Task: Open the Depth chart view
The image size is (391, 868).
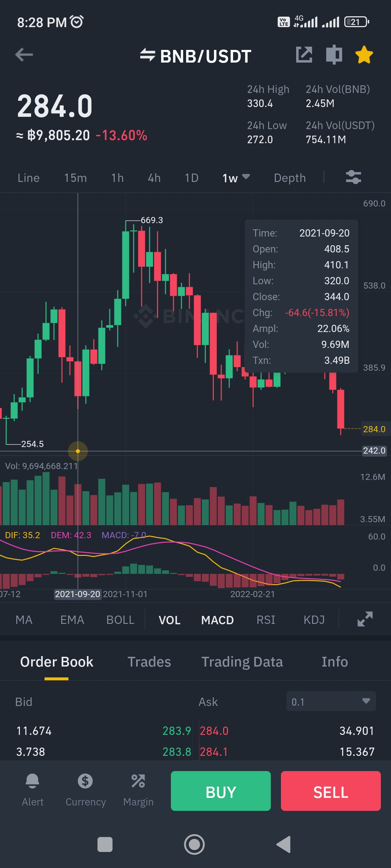Action: [290, 178]
